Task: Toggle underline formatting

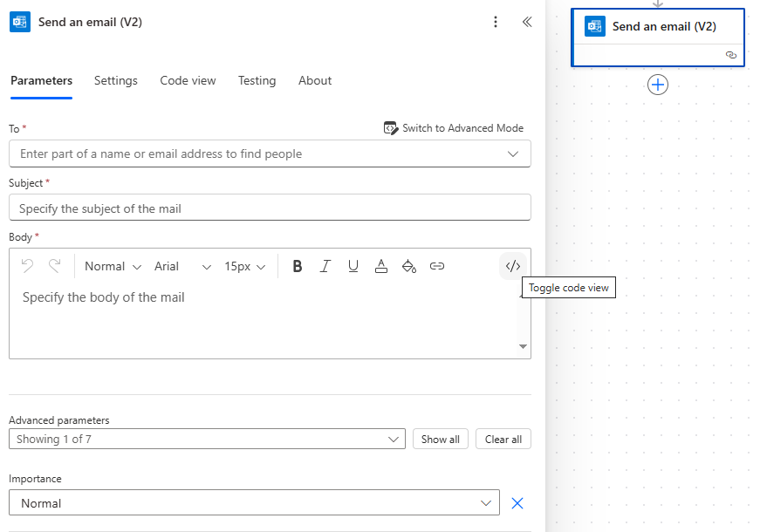Action: pos(353,266)
